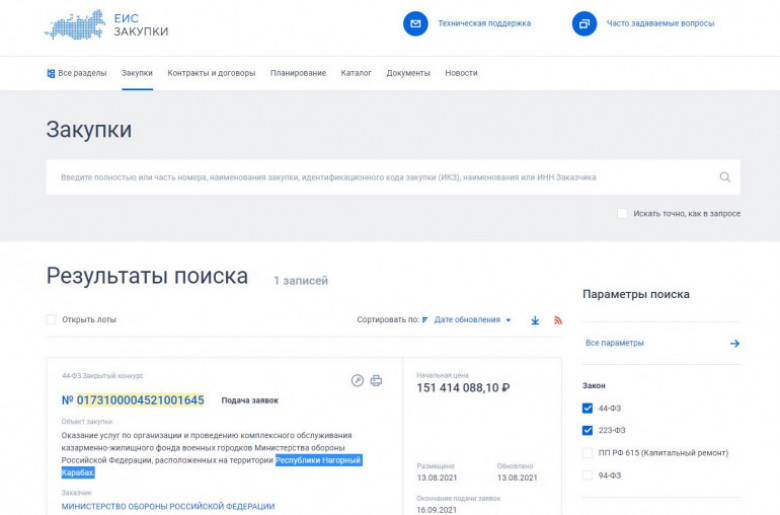Toggle the 'Открыть лоты' checkbox

(51, 320)
